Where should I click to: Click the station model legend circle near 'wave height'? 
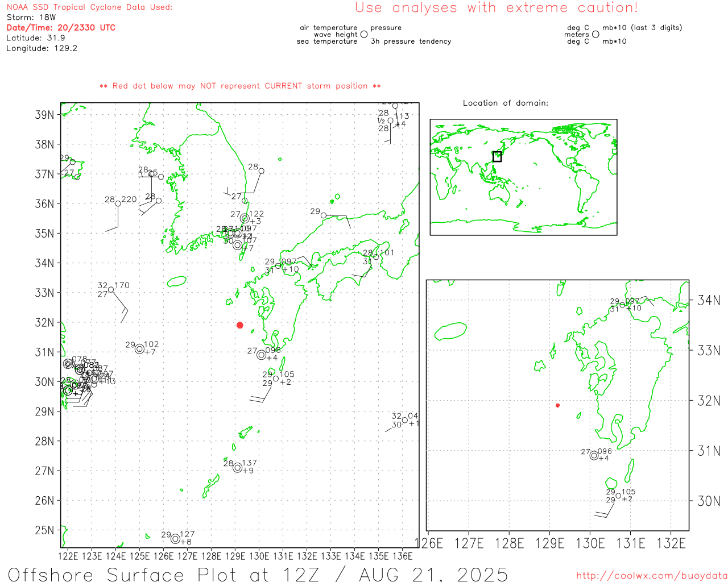[364, 34]
